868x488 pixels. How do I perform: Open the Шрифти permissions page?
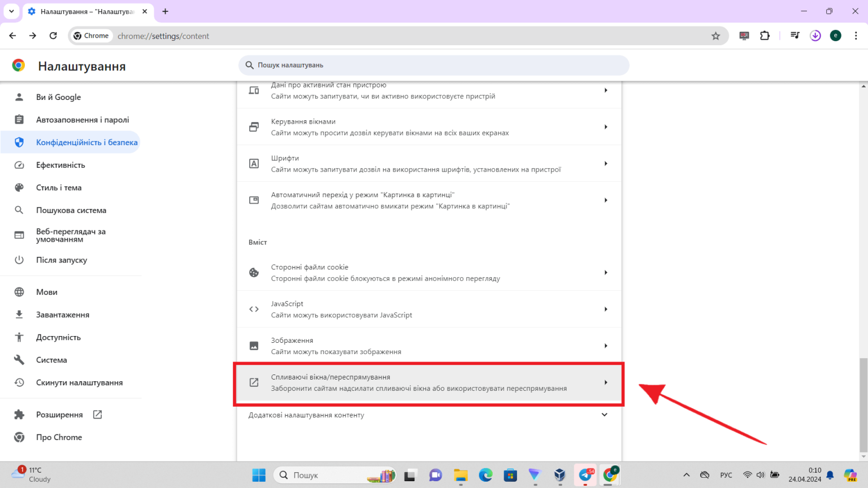pos(429,163)
